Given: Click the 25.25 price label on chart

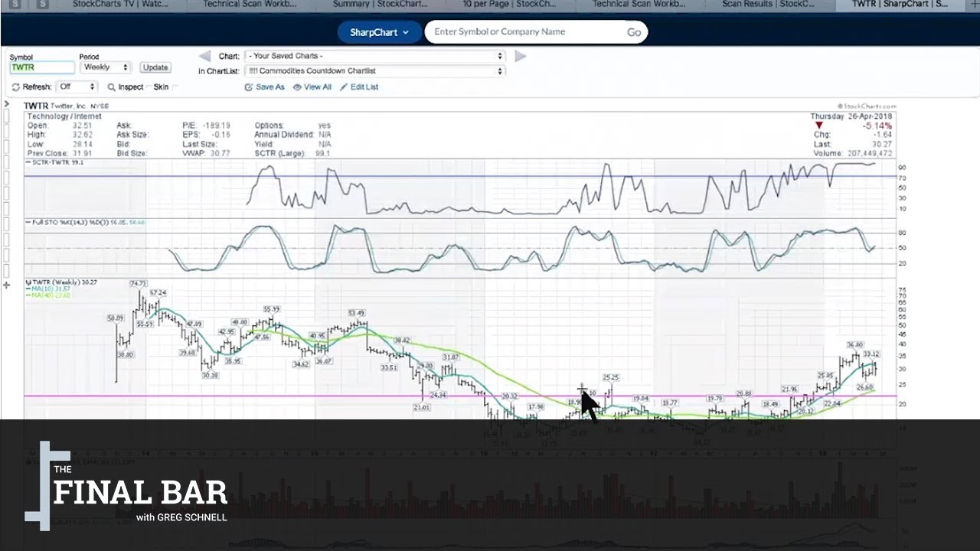Looking at the screenshot, I should click(x=610, y=377).
